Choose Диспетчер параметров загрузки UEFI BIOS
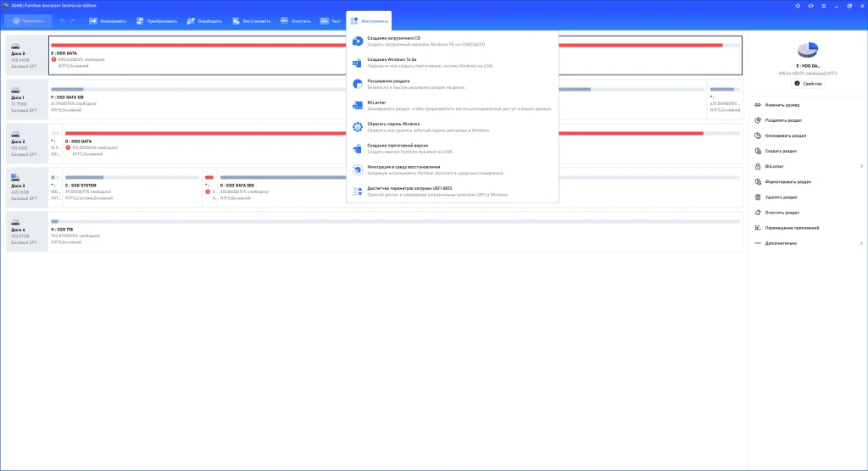This screenshot has width=868, height=471. tap(453, 191)
